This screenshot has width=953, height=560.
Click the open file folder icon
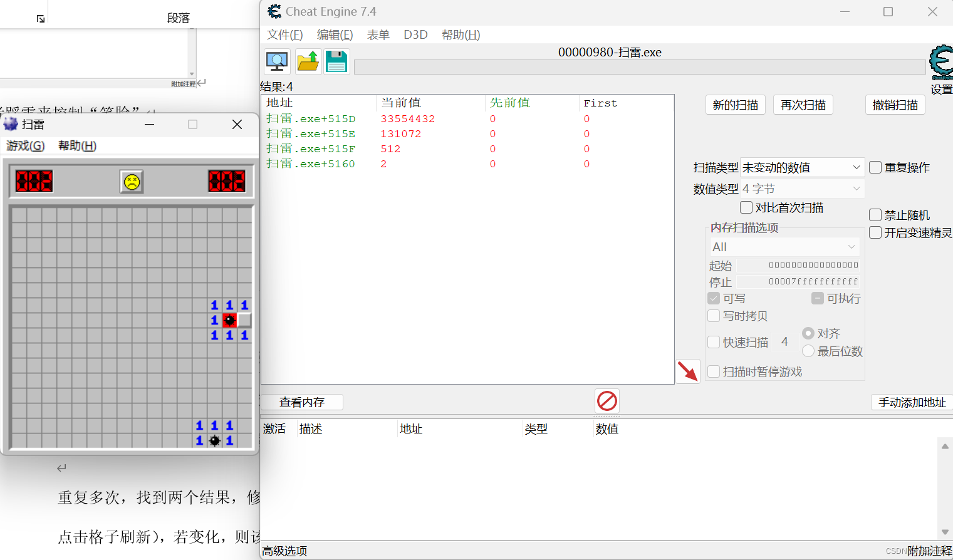(308, 61)
